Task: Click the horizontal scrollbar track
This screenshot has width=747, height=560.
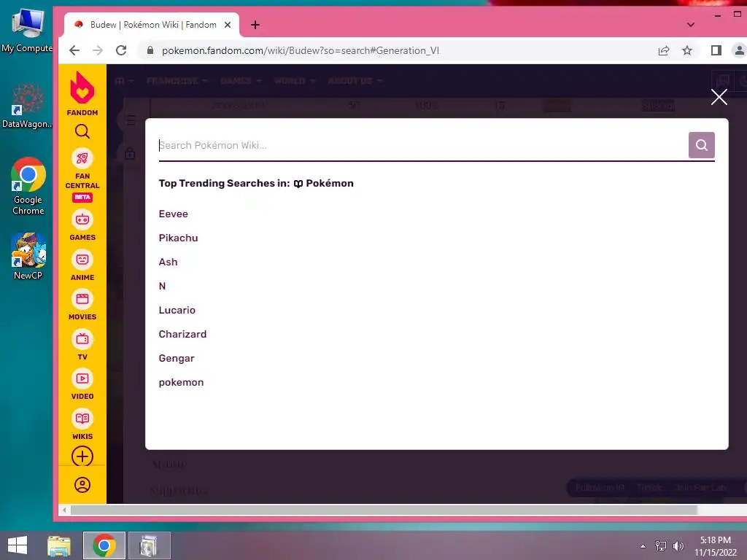Action: click(384, 510)
